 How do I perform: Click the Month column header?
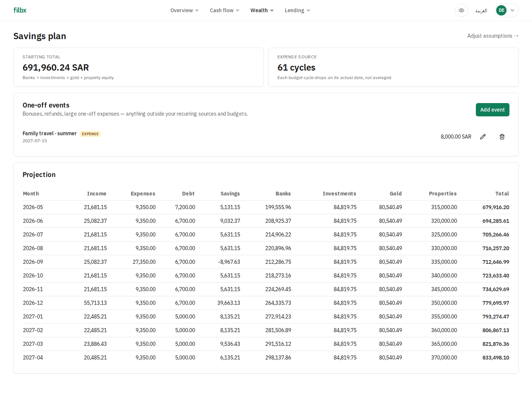click(x=31, y=194)
